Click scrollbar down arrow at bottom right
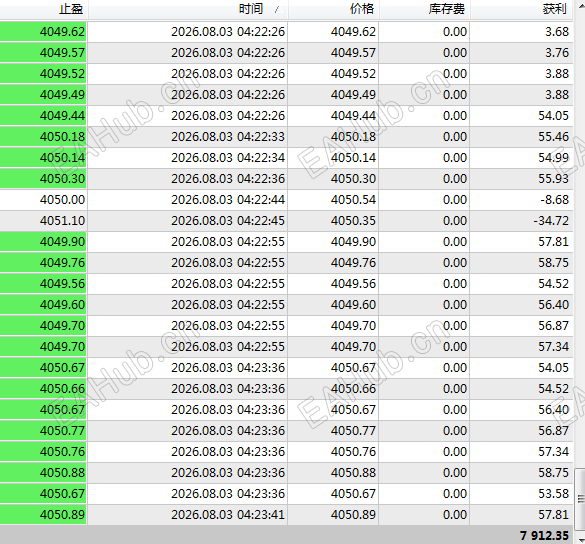The image size is (585, 544). pyautogui.click(x=581, y=540)
